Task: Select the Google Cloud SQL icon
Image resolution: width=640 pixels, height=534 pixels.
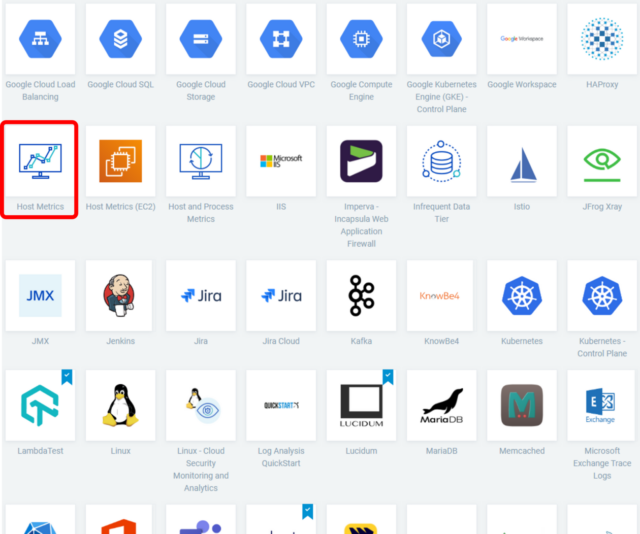Action: click(x=120, y=39)
